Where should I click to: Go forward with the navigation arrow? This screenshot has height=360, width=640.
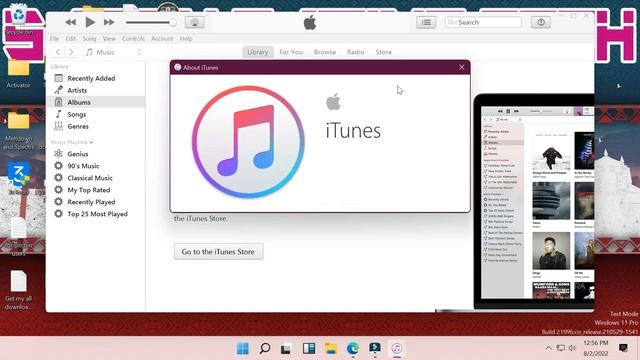(x=71, y=52)
